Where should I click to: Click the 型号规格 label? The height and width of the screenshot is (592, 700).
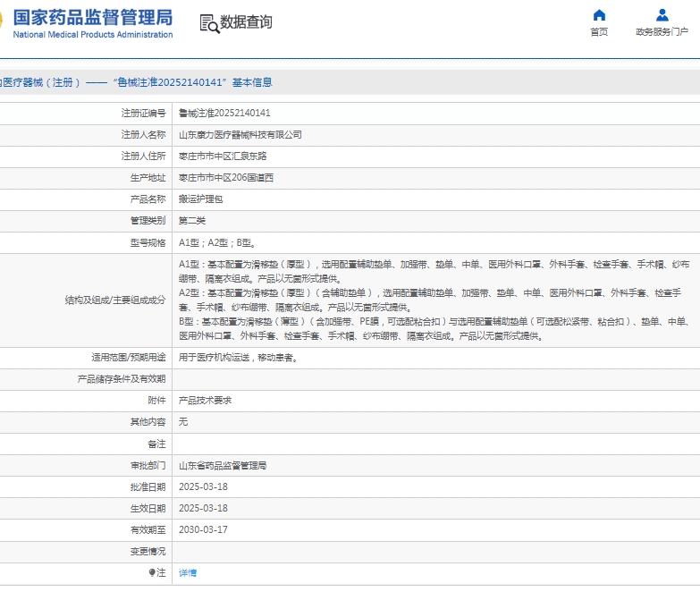(148, 243)
